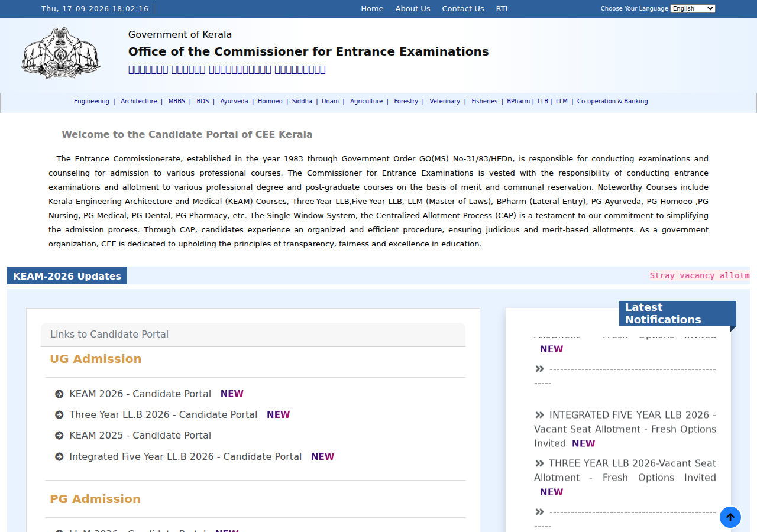Select the BPharm course link
Screen dimensions: 757x532
[x=519, y=102]
